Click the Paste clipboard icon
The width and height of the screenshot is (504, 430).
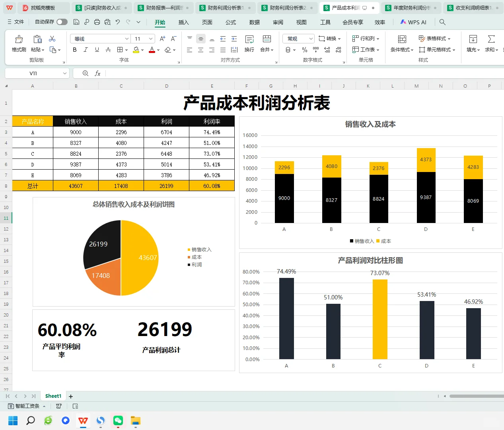(x=37, y=39)
